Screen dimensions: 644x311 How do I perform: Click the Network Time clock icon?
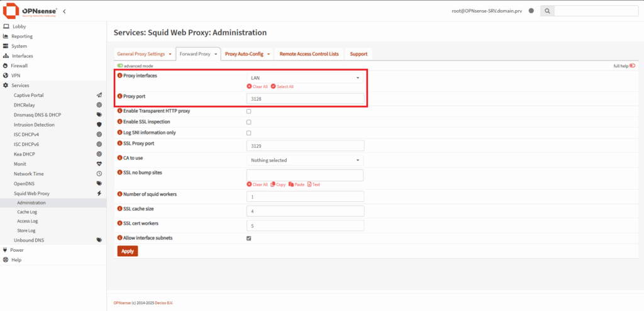pyautogui.click(x=99, y=174)
